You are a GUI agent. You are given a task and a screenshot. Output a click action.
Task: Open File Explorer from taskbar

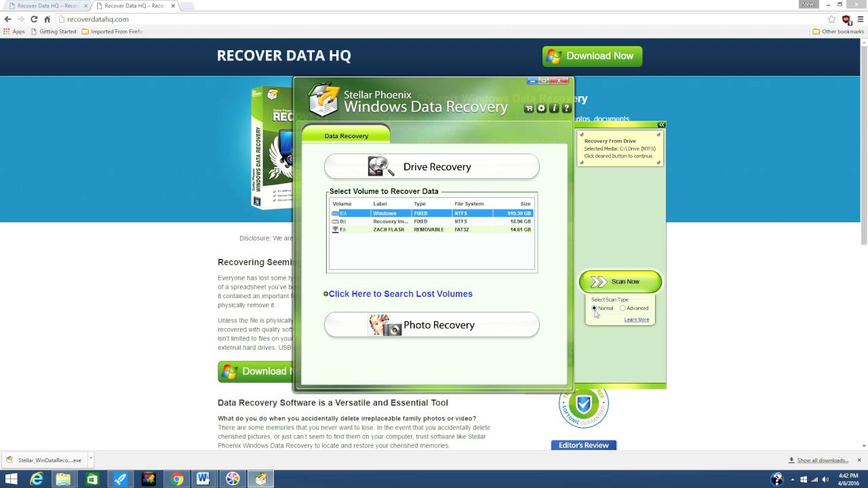(x=63, y=479)
